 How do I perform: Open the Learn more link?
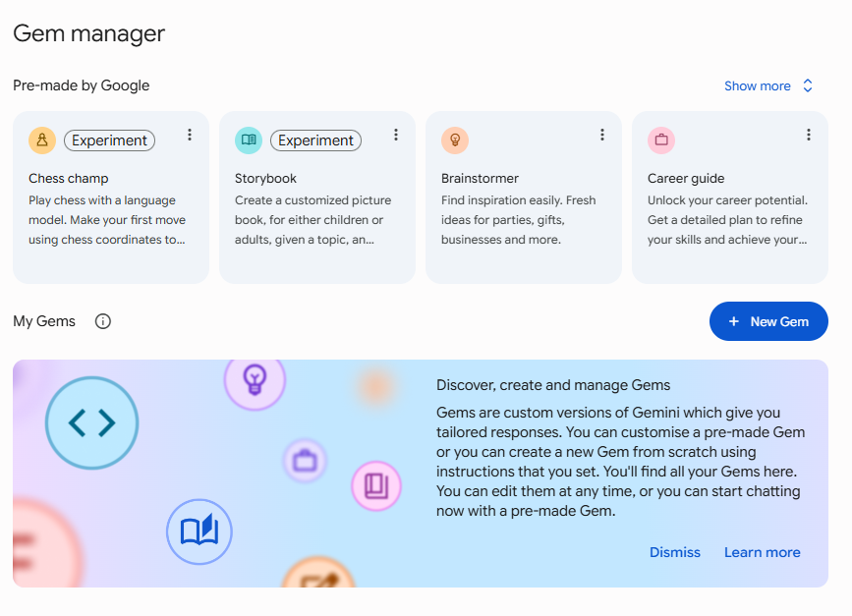point(762,552)
